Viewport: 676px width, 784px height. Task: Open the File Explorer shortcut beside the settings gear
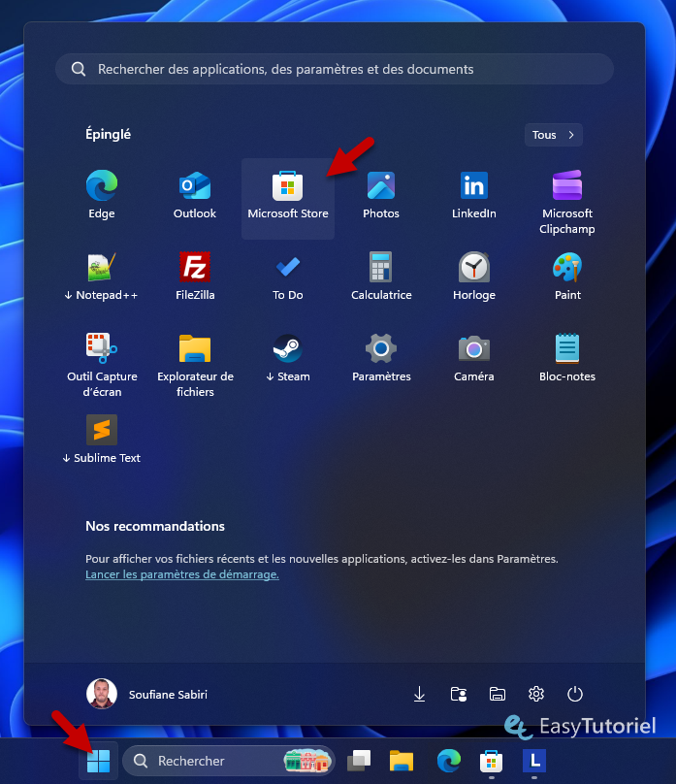(x=498, y=694)
